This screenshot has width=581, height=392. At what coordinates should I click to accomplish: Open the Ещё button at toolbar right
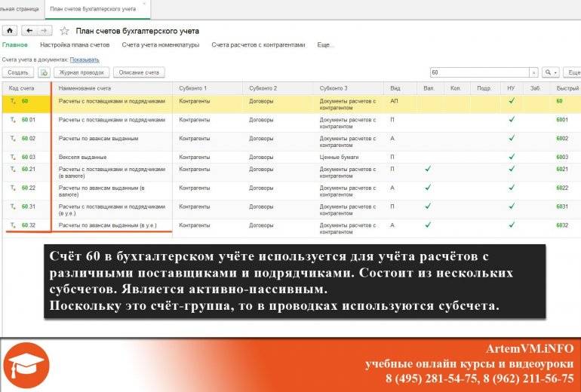(x=572, y=72)
